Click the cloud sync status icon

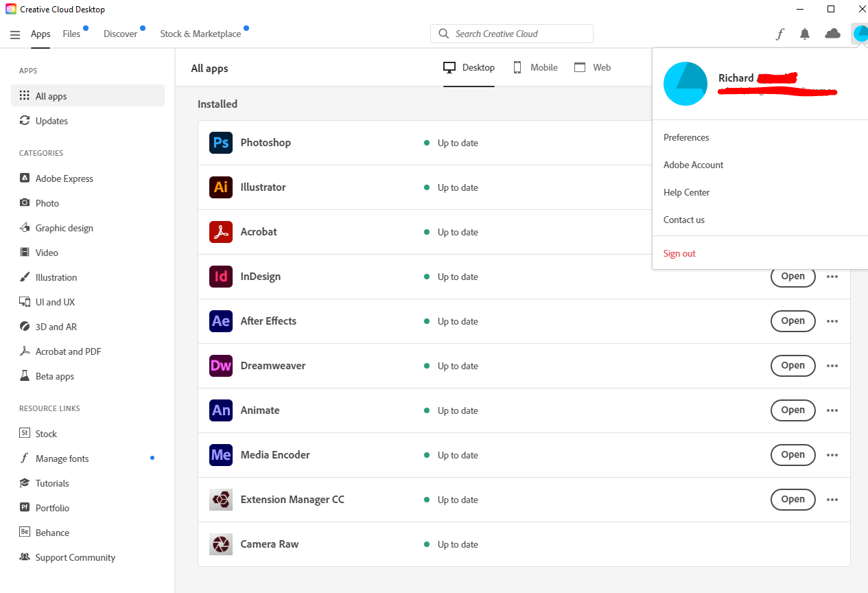832,34
